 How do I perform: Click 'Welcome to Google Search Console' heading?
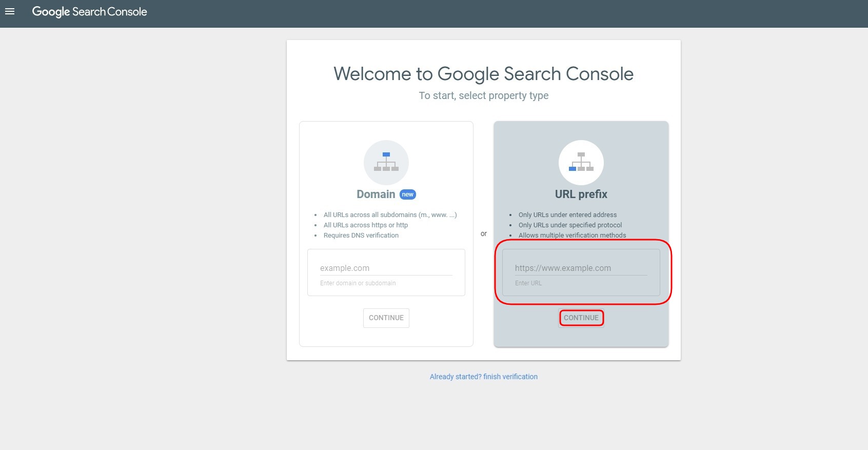(484, 74)
